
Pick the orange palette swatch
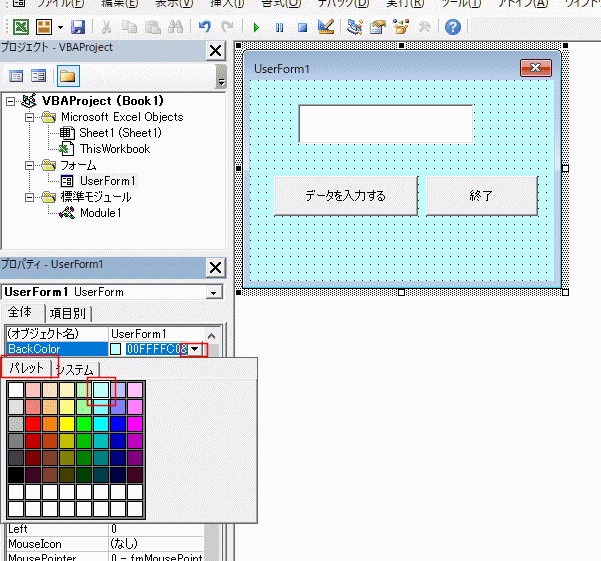[x=50, y=424]
